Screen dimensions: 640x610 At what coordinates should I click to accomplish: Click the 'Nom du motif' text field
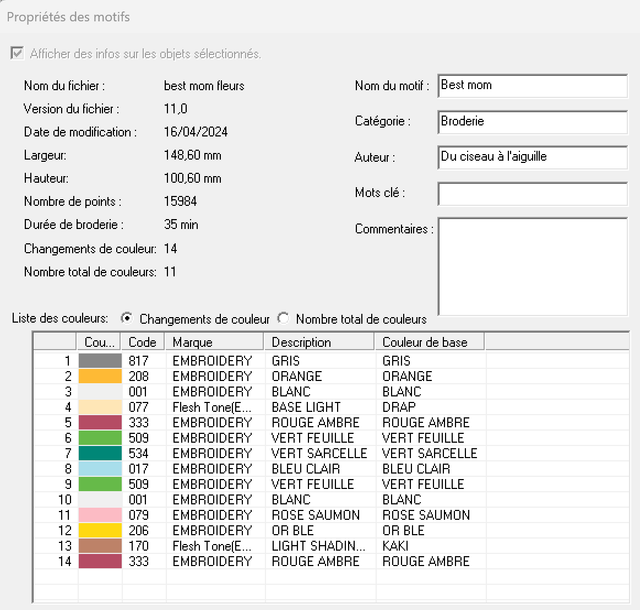[532, 86]
